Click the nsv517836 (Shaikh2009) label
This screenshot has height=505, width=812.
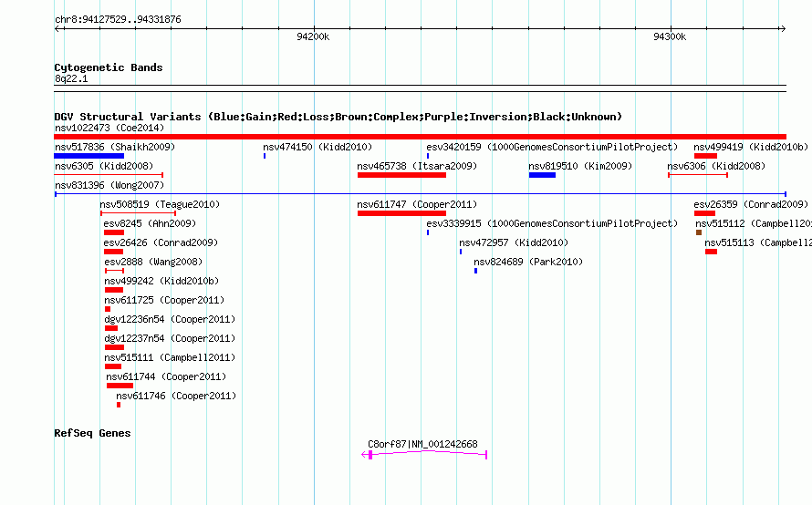click(x=115, y=147)
